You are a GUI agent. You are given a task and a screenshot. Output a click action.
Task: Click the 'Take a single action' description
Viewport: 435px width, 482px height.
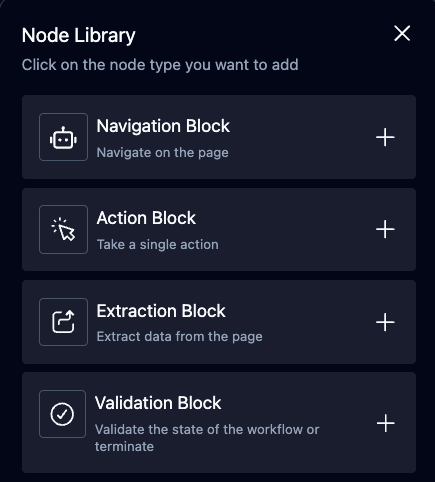[x=158, y=245]
